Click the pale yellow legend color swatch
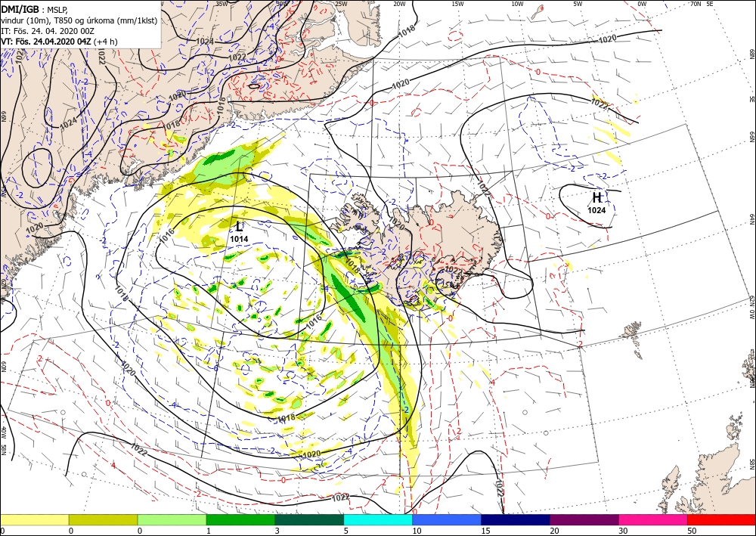 pos(34,519)
